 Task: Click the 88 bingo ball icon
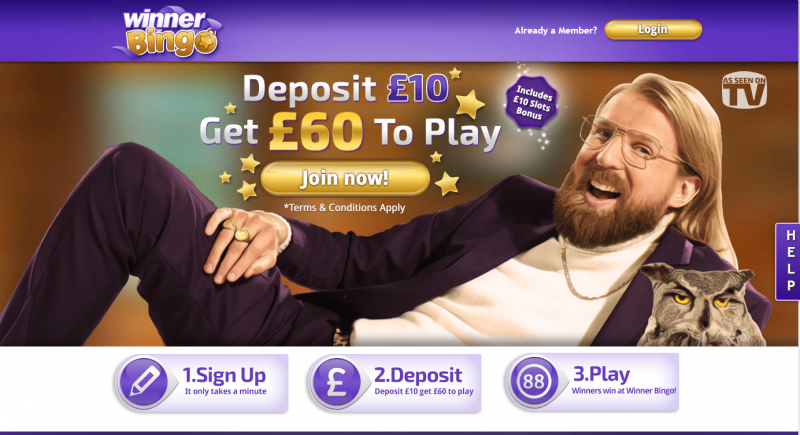click(x=534, y=381)
